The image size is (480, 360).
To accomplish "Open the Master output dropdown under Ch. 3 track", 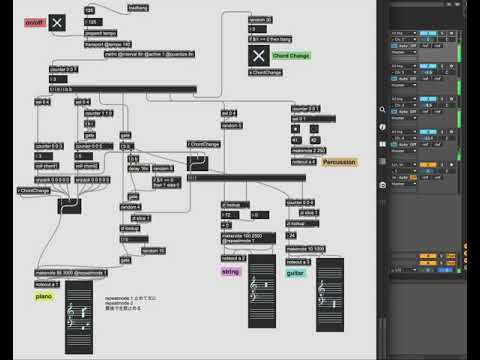I will (x=404, y=85).
